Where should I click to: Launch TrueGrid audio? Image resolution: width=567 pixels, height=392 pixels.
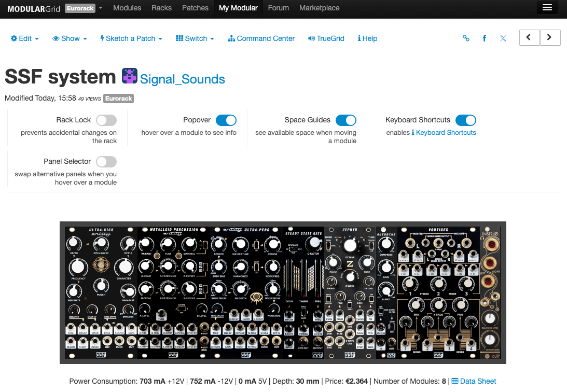tap(326, 38)
